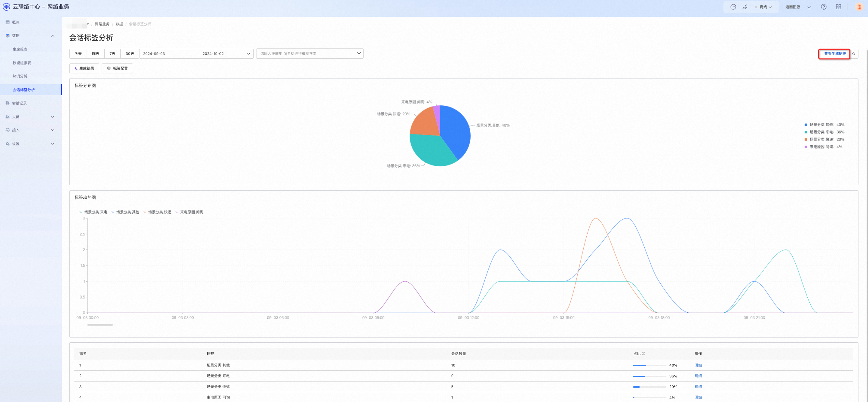Open 明细 for 场景分类.来电 row

[x=698, y=376]
